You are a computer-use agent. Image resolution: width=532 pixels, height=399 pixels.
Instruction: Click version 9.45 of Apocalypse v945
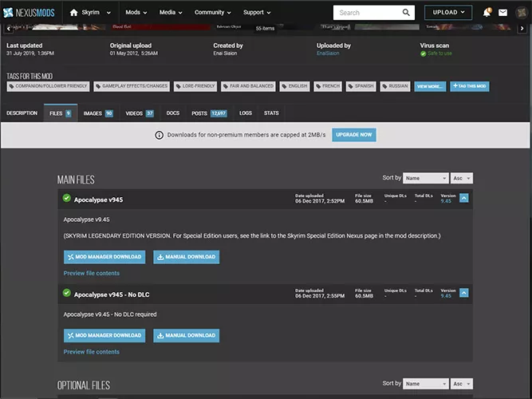pos(446,201)
